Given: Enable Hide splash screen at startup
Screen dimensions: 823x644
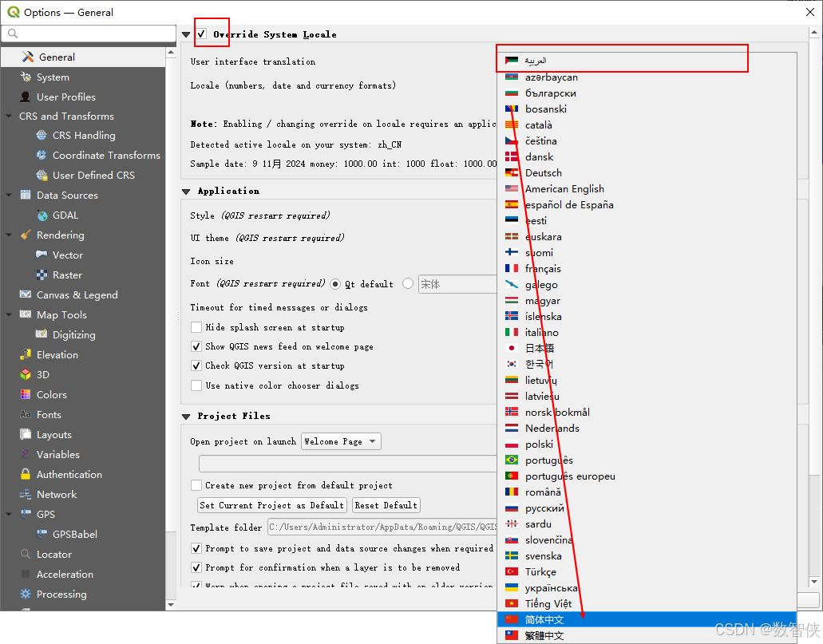Looking at the screenshot, I should coord(196,327).
